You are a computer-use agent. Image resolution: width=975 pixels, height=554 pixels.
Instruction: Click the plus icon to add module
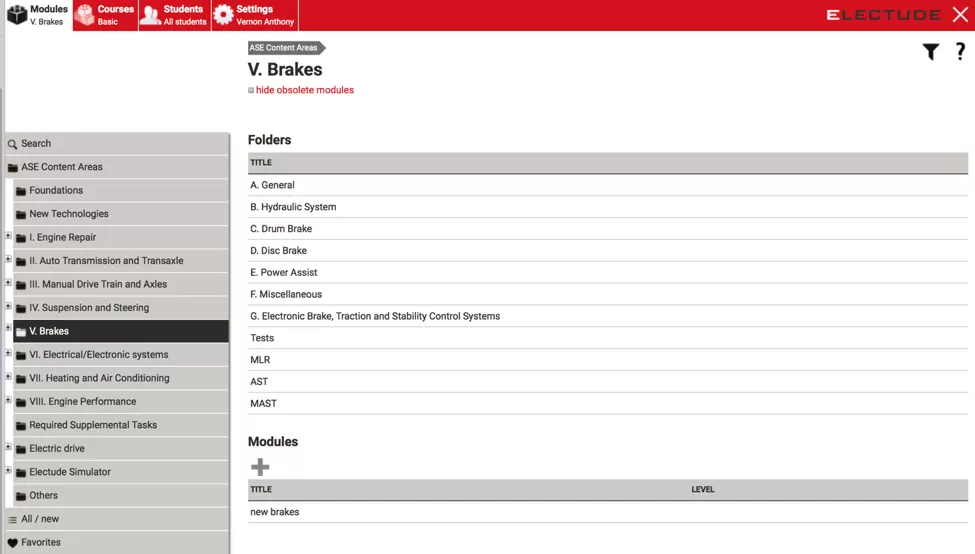(x=260, y=467)
